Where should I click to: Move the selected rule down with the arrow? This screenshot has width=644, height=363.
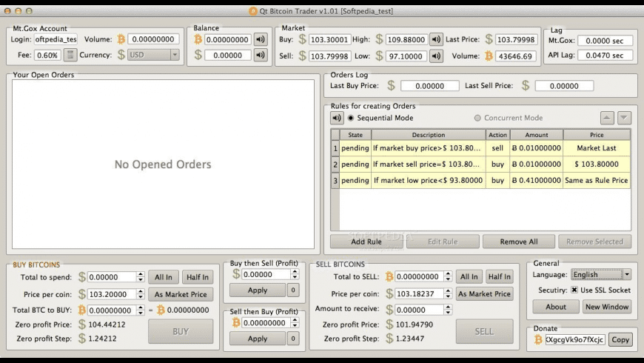click(x=624, y=118)
